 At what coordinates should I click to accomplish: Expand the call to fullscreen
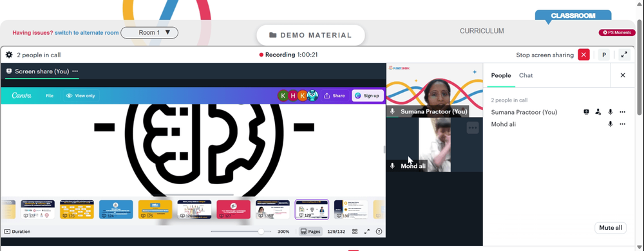[624, 55]
